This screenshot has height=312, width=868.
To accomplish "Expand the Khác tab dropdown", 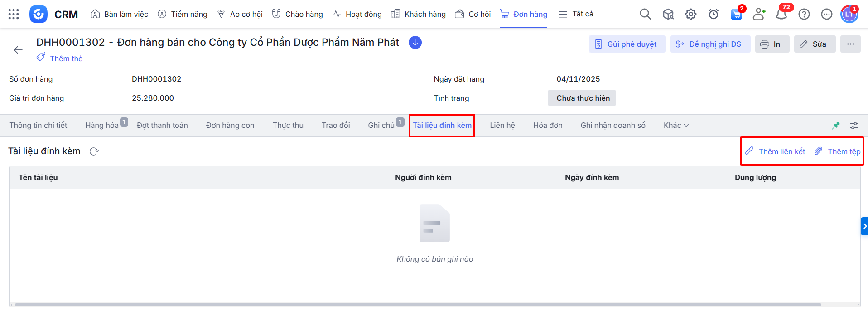I will click(676, 126).
